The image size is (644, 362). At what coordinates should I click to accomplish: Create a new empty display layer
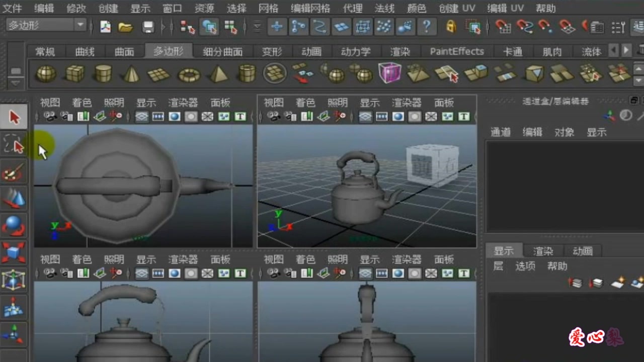pyautogui.click(x=618, y=283)
